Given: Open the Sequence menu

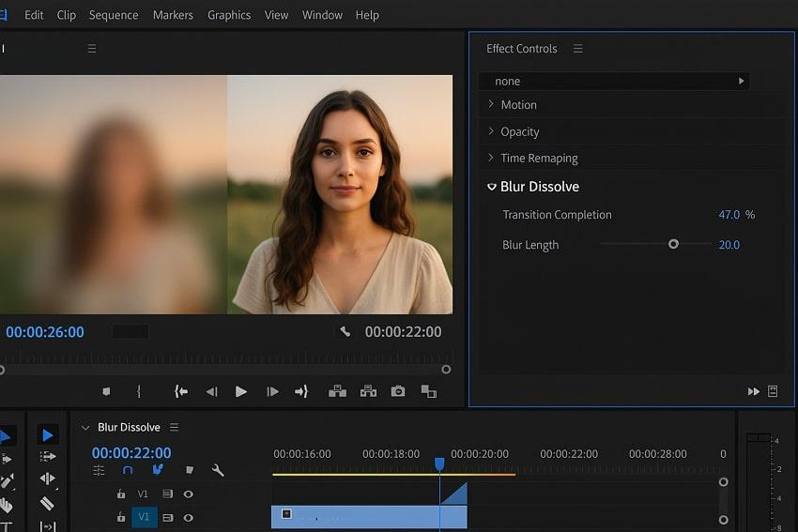Looking at the screenshot, I should 114,15.
